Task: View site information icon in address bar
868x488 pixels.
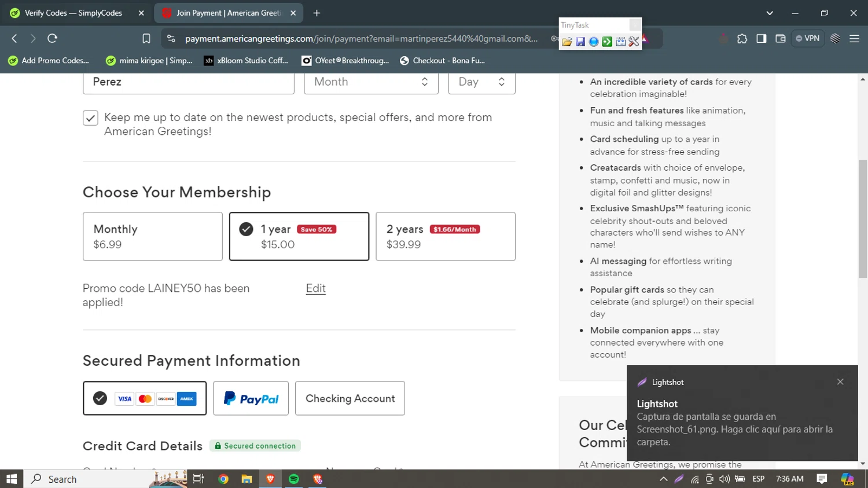Action: pos(171,38)
